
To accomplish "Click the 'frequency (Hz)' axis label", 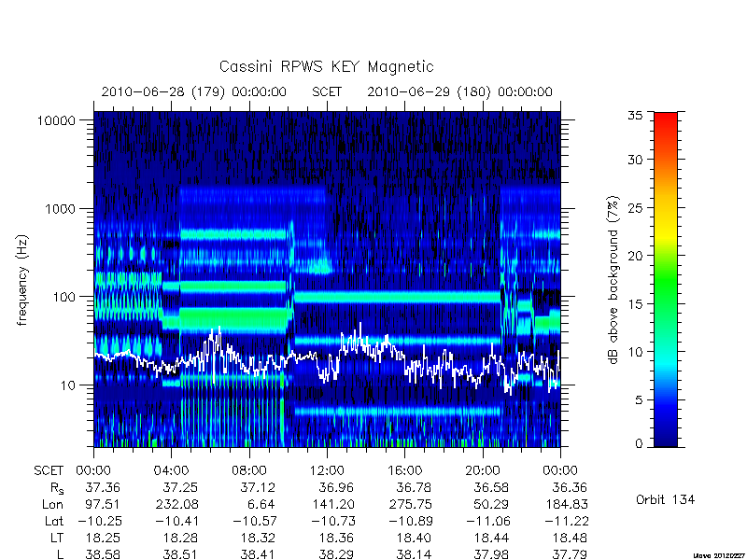I will pos(22,280).
